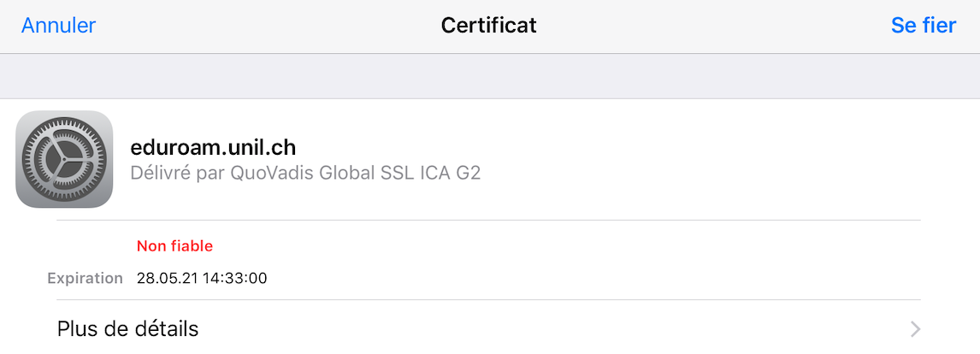The image size is (980, 354).
Task: Click the gear certificate icon
Action: (x=64, y=159)
